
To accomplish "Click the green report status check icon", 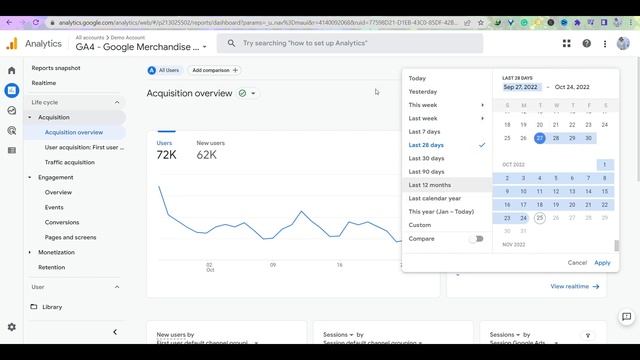I will 242,93.
